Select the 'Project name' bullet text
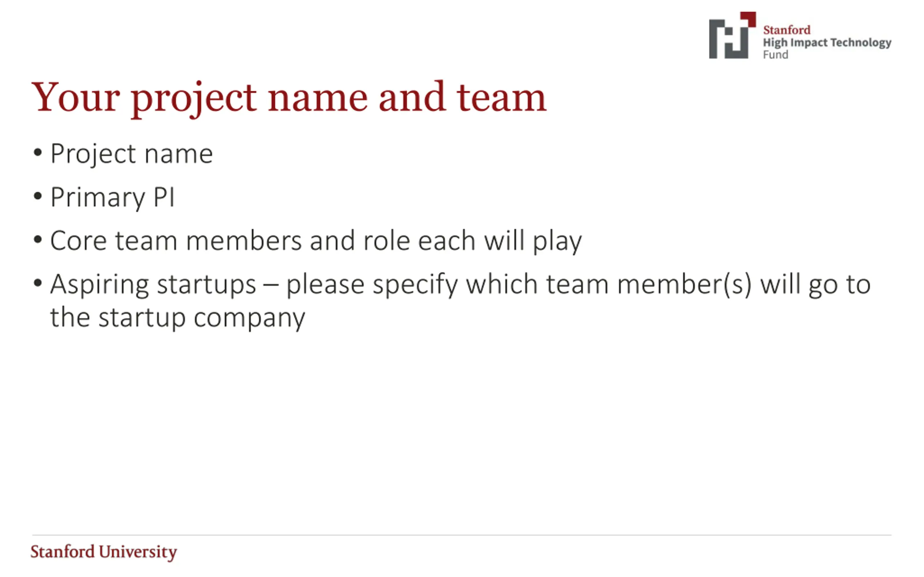Viewport: 924px width, 577px height. pyautogui.click(x=132, y=155)
